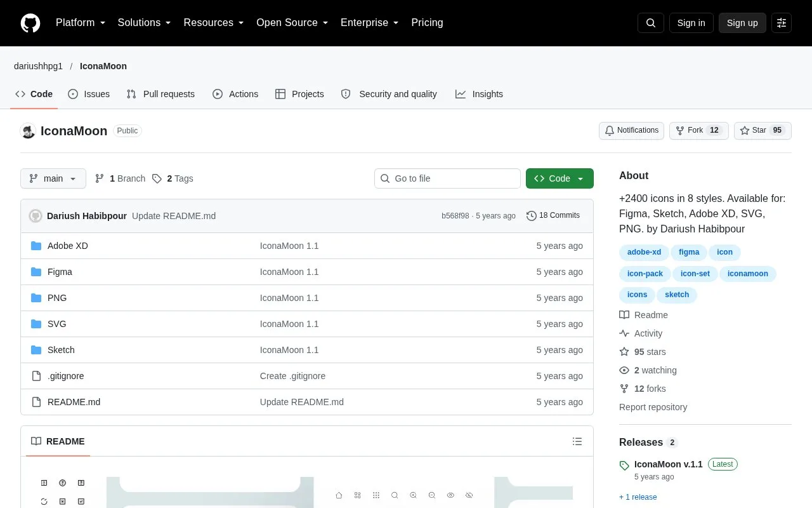Open the figma topic tag
This screenshot has width=812, height=508.
point(689,252)
